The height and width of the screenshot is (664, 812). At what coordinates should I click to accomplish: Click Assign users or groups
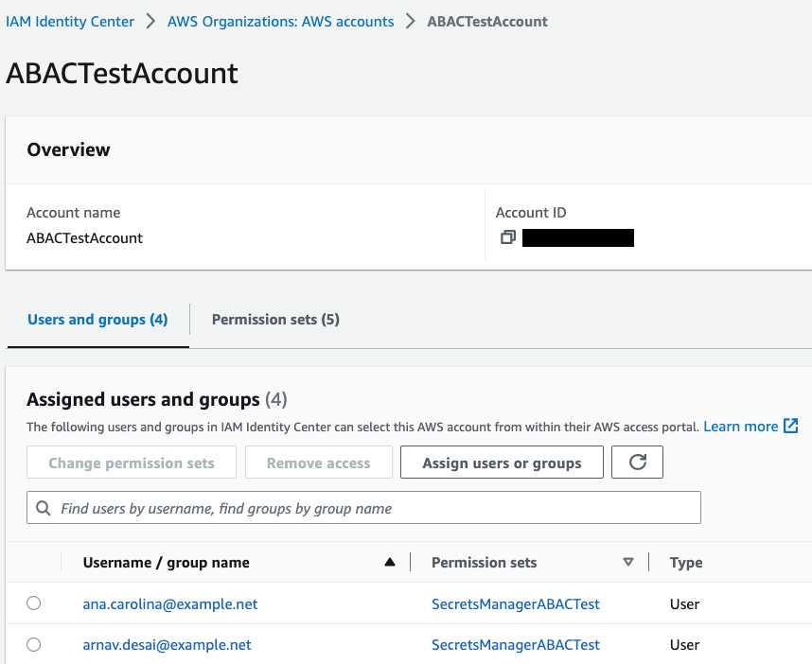coord(502,462)
